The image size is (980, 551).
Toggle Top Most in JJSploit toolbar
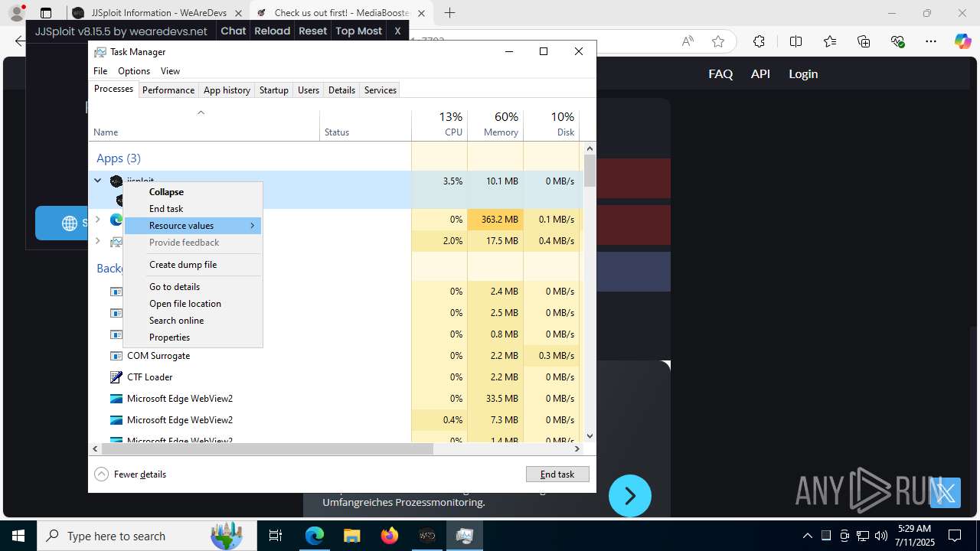tap(358, 31)
